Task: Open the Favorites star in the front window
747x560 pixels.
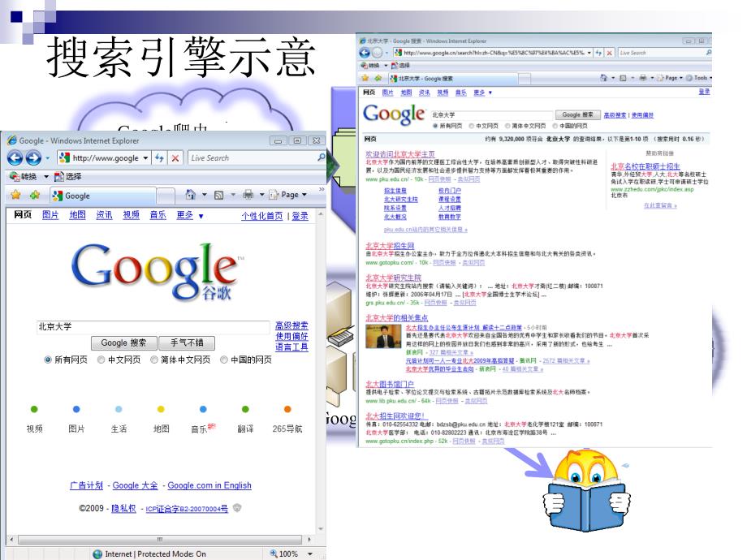Action: (x=15, y=195)
